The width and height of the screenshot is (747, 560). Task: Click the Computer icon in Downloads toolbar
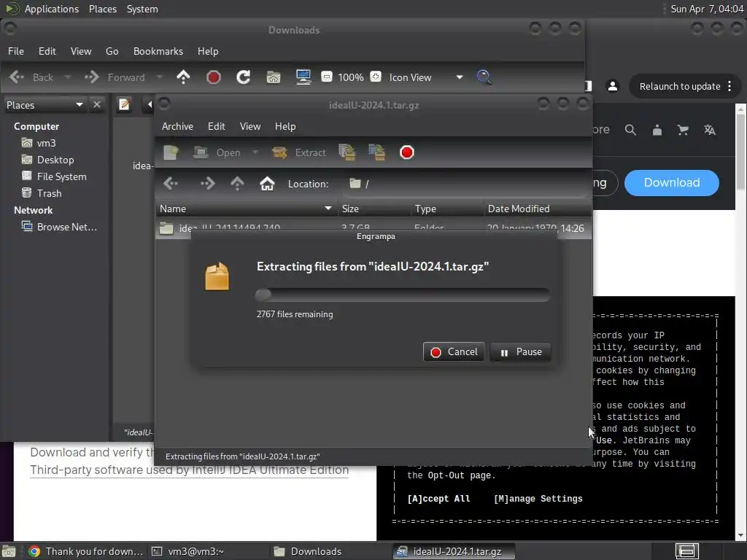tap(303, 77)
